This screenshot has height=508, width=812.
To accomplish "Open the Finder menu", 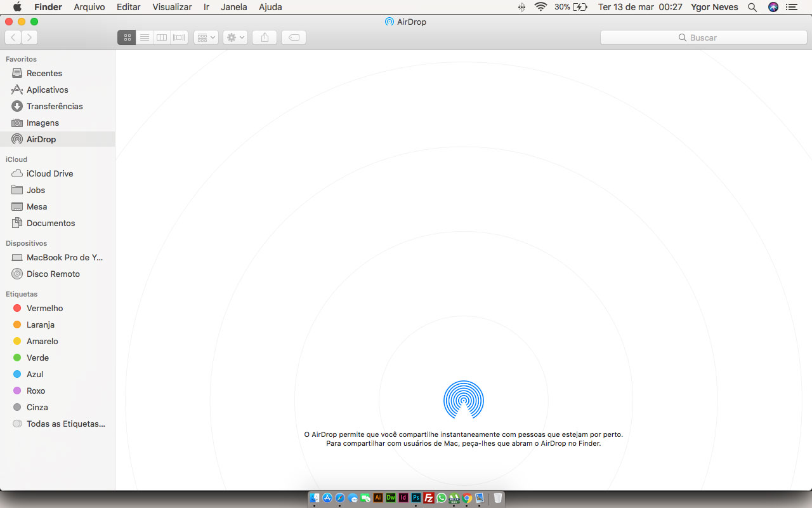I will tap(48, 7).
